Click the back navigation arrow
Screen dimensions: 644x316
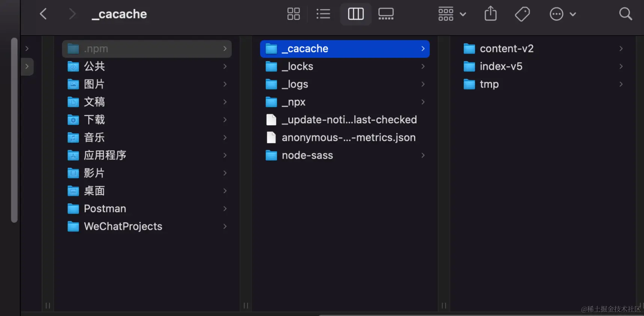[43, 14]
